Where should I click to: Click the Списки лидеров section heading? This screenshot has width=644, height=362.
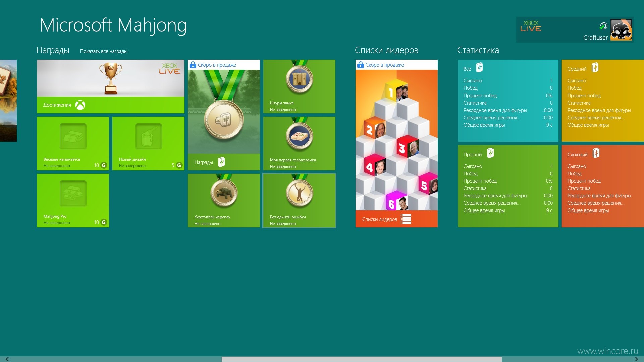(386, 50)
